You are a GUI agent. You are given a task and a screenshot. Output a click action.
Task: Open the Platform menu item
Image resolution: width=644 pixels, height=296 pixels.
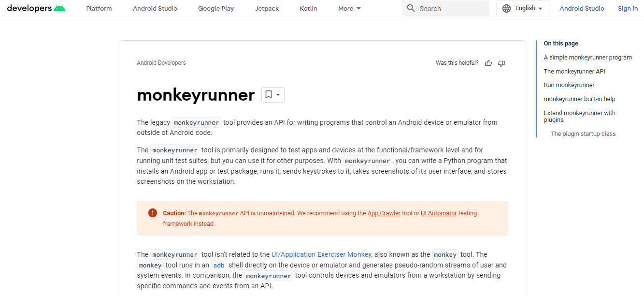pos(99,8)
